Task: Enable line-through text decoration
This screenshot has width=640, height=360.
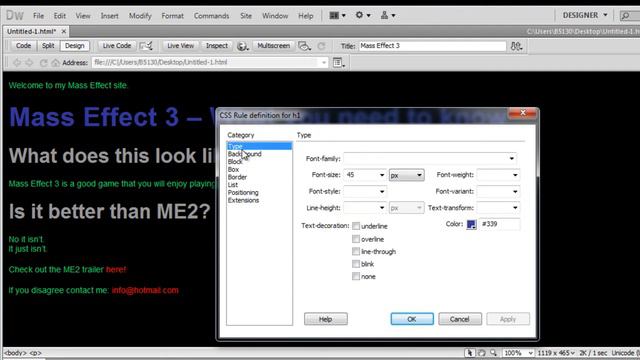Action: (x=356, y=251)
